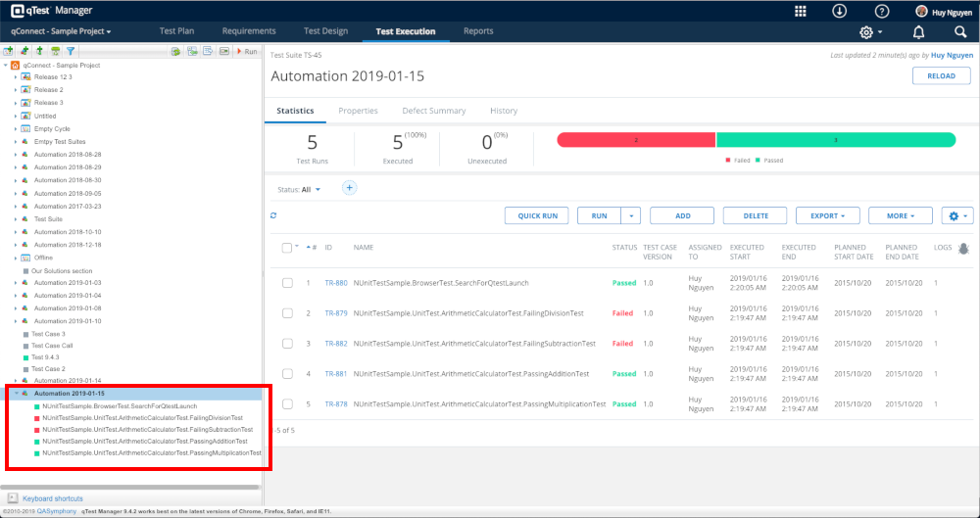Tick checkbox for test run TR-880
This screenshot has width=980, height=518.
point(287,283)
